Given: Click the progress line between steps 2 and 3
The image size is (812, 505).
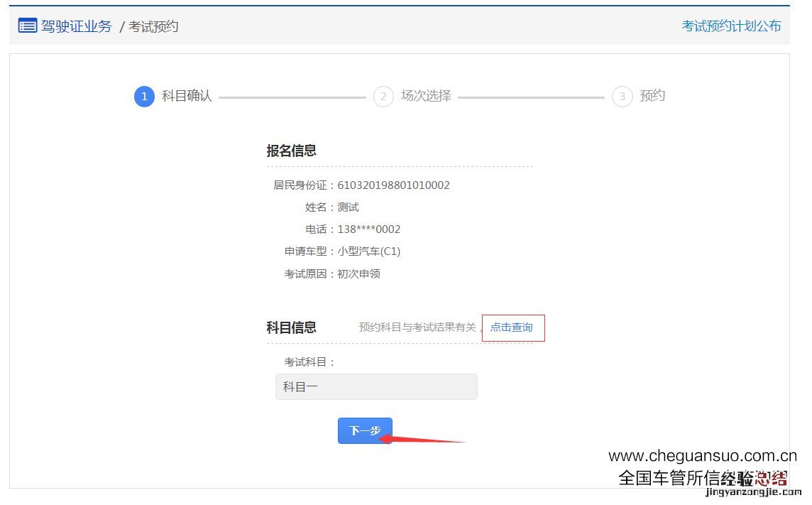Looking at the screenshot, I should (531, 97).
